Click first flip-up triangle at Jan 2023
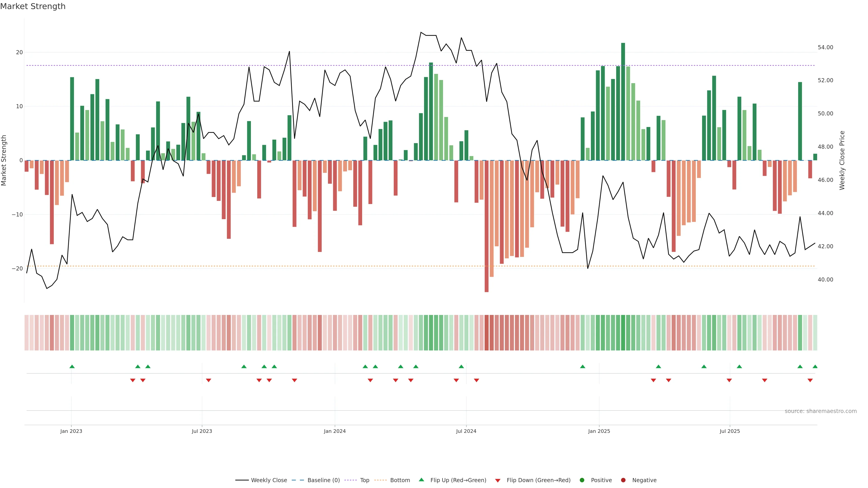 [x=72, y=366]
